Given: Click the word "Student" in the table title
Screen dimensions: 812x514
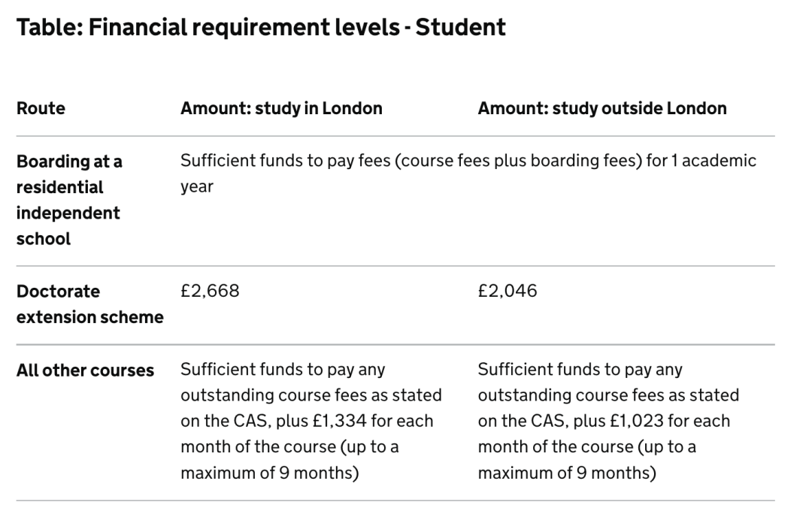Looking at the screenshot, I should 460,28.
